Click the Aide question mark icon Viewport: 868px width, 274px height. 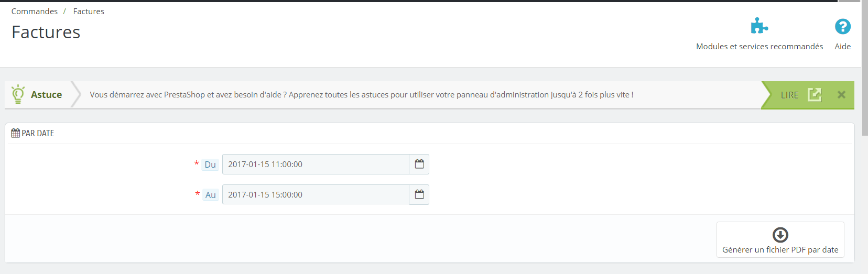coord(843,27)
